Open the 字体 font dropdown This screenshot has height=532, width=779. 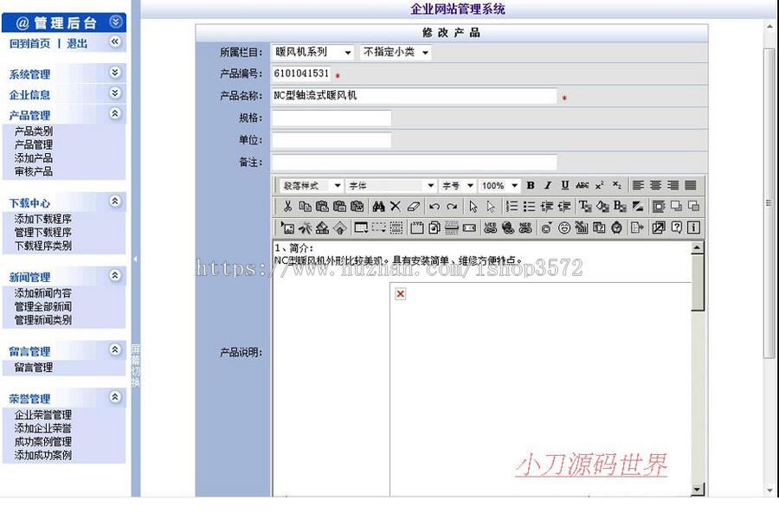point(391,186)
